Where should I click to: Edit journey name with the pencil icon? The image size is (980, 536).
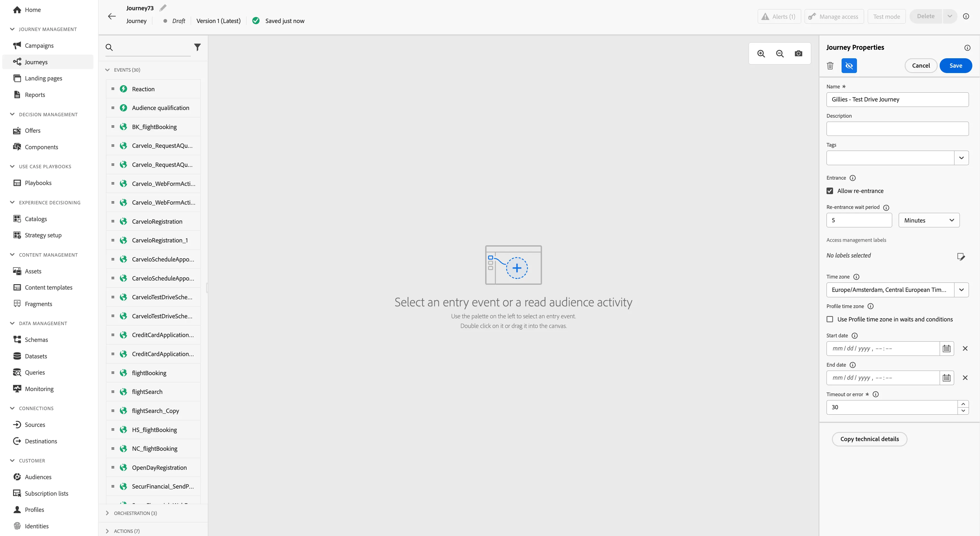[163, 8]
